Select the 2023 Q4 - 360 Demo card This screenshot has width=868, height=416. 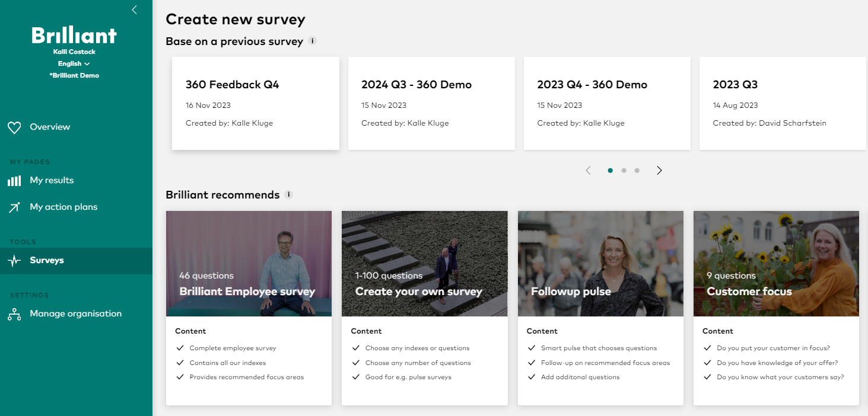[x=607, y=103]
